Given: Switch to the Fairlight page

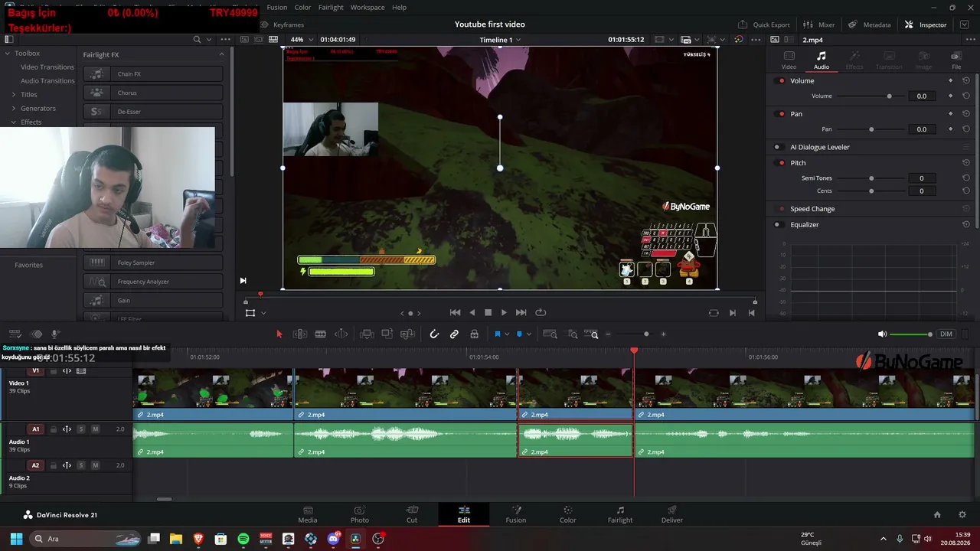Looking at the screenshot, I should pos(620,514).
